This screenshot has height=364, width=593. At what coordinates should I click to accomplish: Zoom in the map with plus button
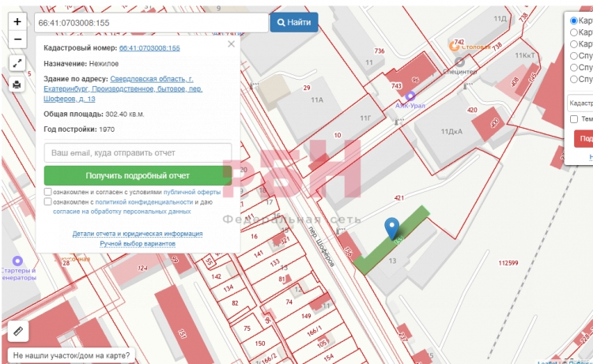[x=17, y=21]
